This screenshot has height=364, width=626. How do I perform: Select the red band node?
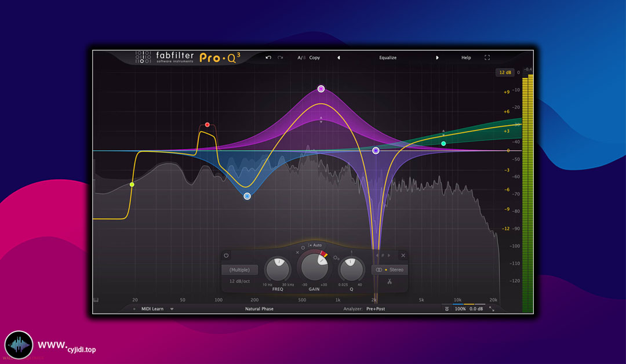207,125
